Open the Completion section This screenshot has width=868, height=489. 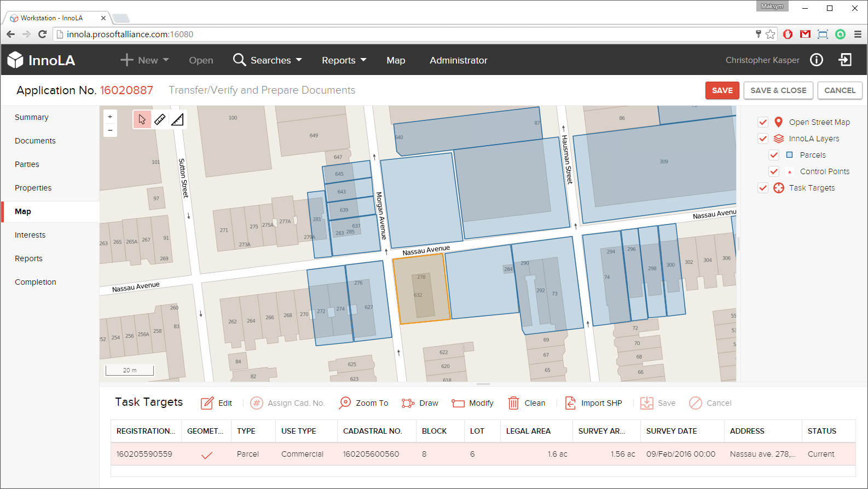[36, 282]
